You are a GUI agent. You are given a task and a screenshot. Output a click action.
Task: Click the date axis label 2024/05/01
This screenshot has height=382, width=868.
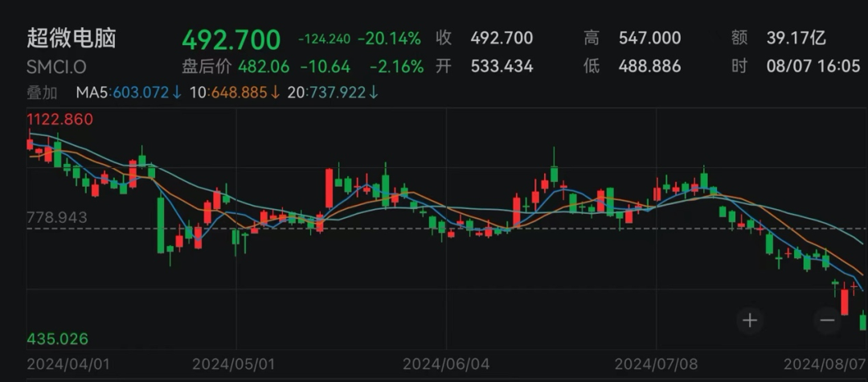pos(234,364)
